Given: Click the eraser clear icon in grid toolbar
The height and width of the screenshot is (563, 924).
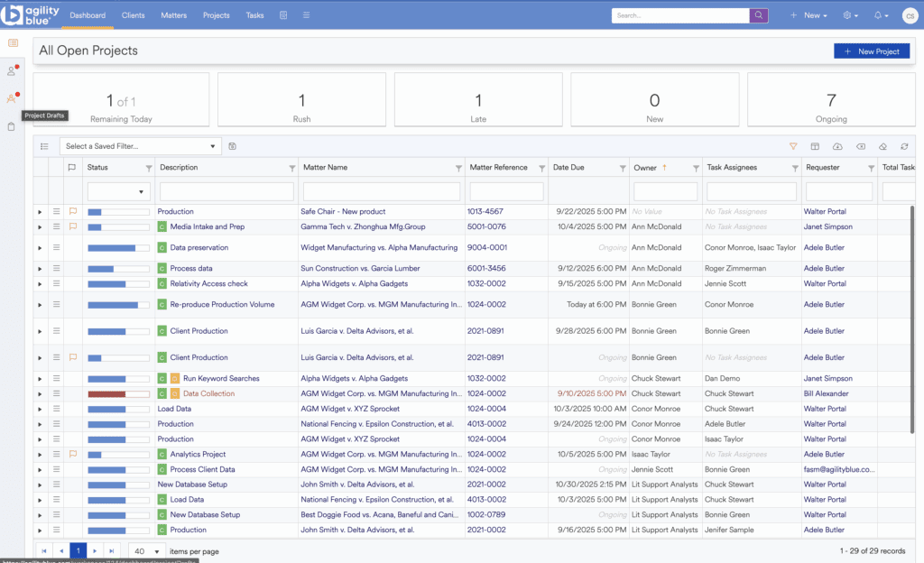Looking at the screenshot, I should click(x=882, y=146).
